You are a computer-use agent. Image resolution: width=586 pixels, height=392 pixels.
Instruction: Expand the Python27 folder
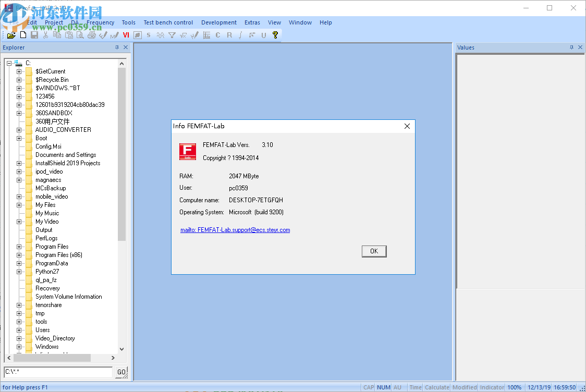tap(19, 272)
